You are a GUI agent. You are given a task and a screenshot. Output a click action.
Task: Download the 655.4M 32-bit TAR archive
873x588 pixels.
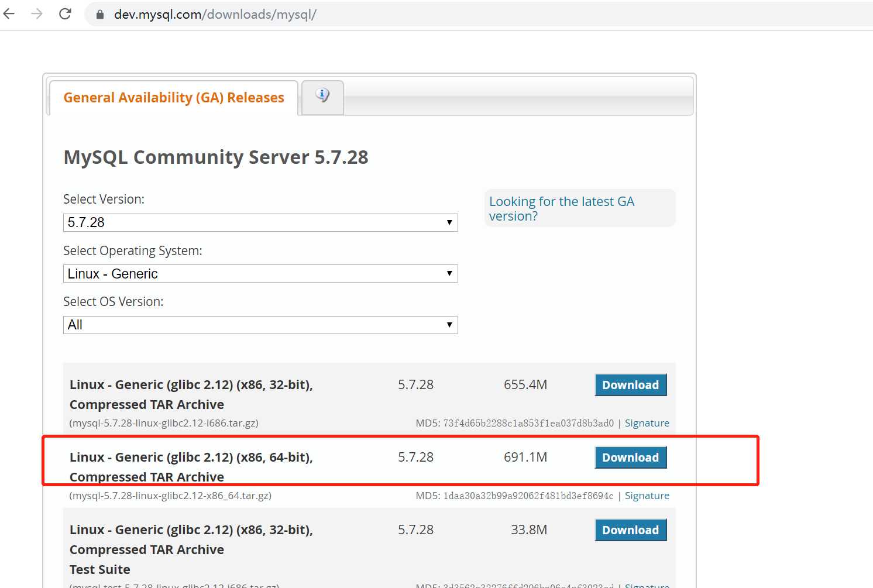pyautogui.click(x=631, y=385)
